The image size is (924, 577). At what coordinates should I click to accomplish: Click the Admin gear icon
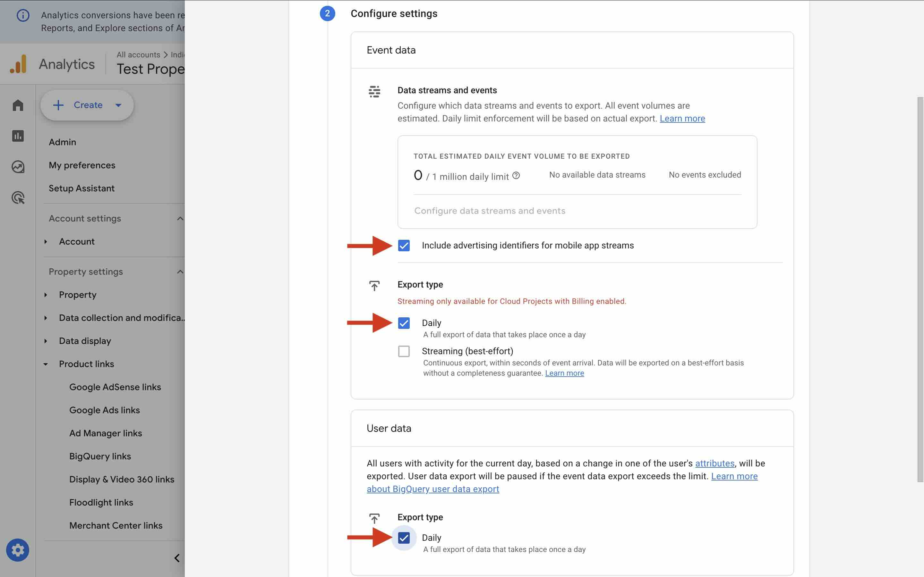click(18, 550)
